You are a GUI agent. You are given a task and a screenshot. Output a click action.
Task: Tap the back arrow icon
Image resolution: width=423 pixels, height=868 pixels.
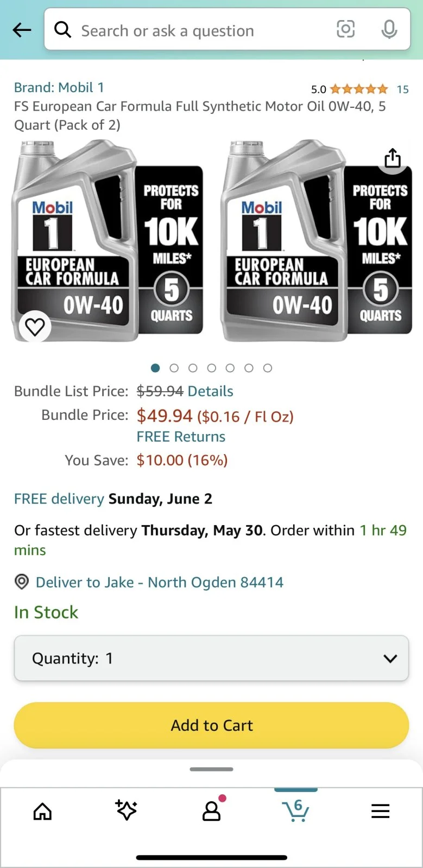[x=22, y=30]
